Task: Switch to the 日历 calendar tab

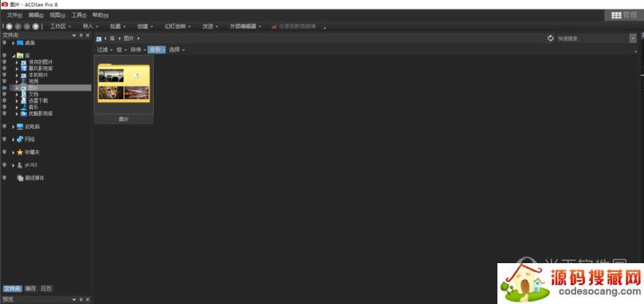Action: tap(46, 289)
